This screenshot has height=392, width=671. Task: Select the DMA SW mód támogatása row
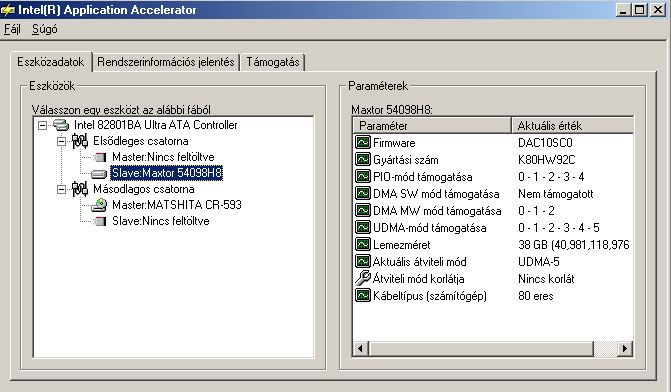tap(493, 193)
